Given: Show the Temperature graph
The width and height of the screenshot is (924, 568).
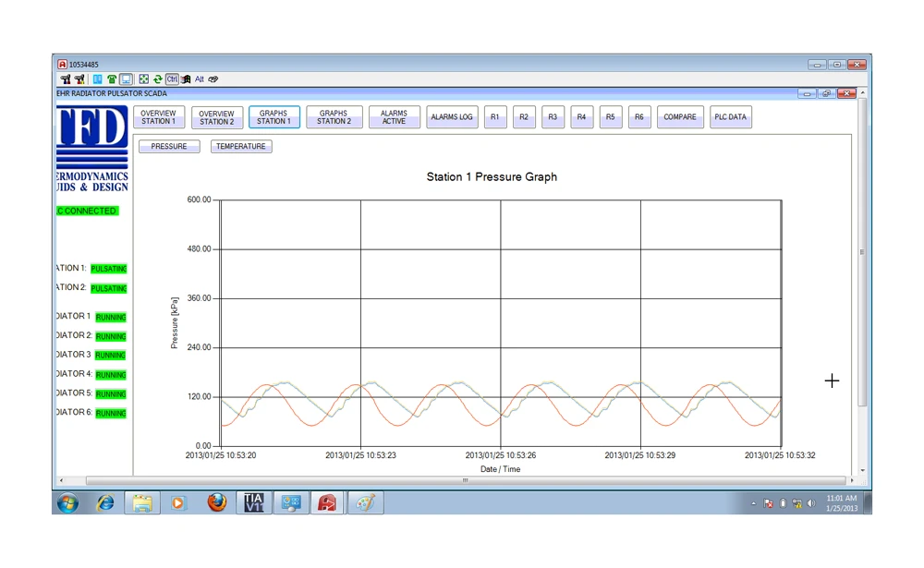Looking at the screenshot, I should tap(241, 146).
